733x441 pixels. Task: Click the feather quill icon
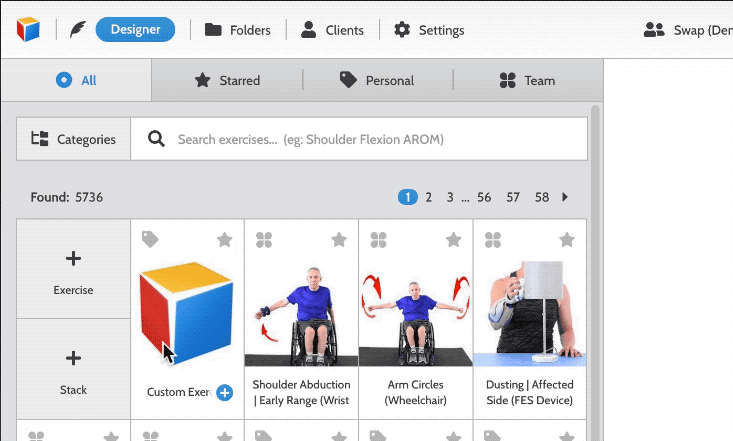(78, 29)
